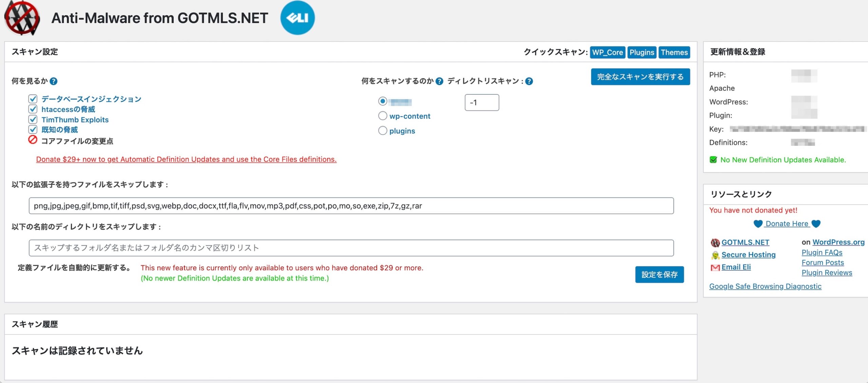Open help icon next to 何を見るか

tap(54, 81)
